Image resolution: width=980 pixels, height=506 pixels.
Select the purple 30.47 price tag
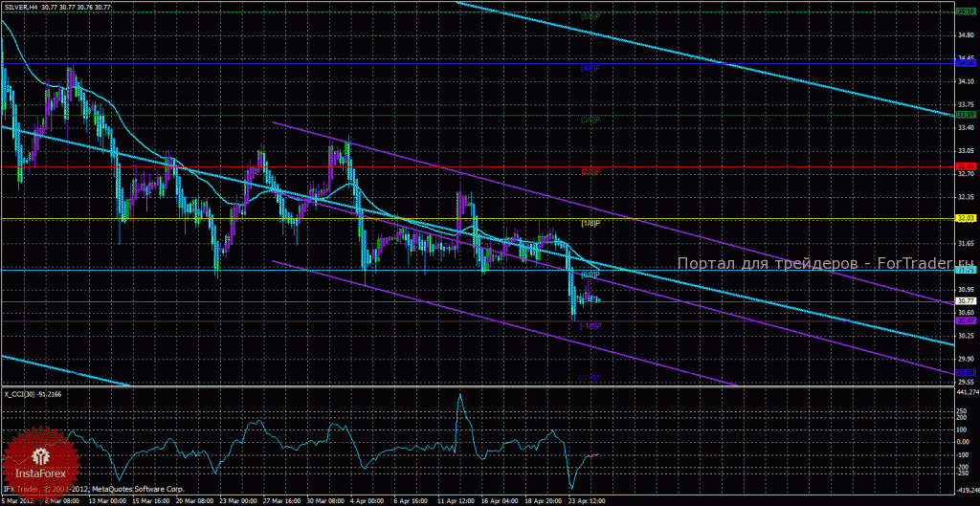967,320
